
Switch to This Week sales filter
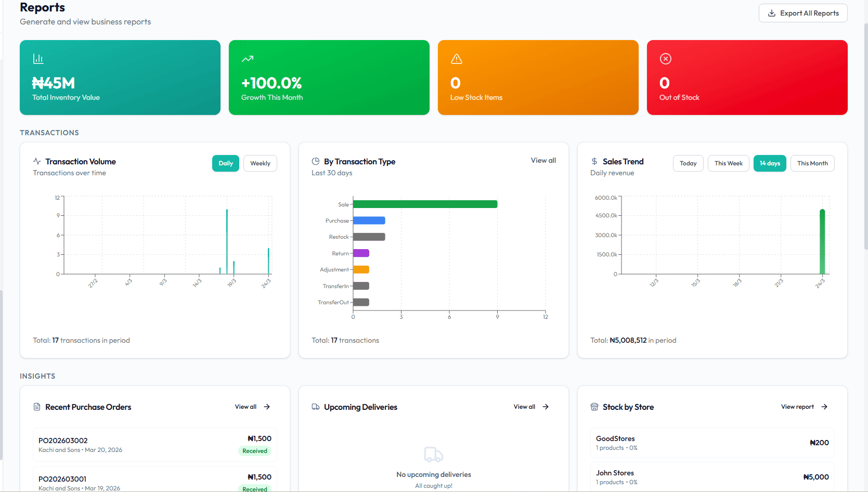728,163
